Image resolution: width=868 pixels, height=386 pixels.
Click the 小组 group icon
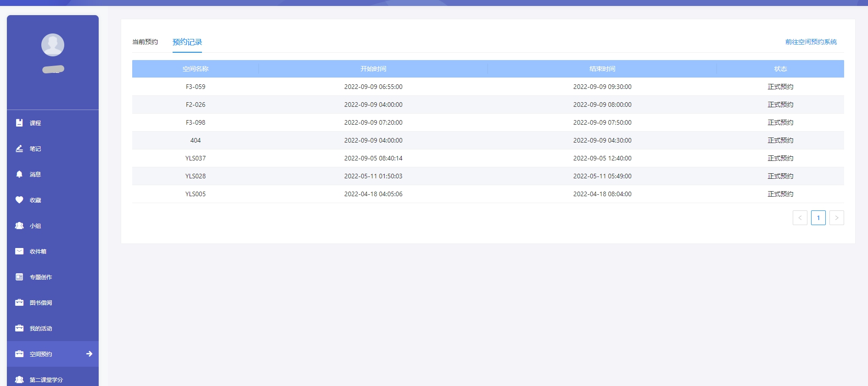point(19,226)
